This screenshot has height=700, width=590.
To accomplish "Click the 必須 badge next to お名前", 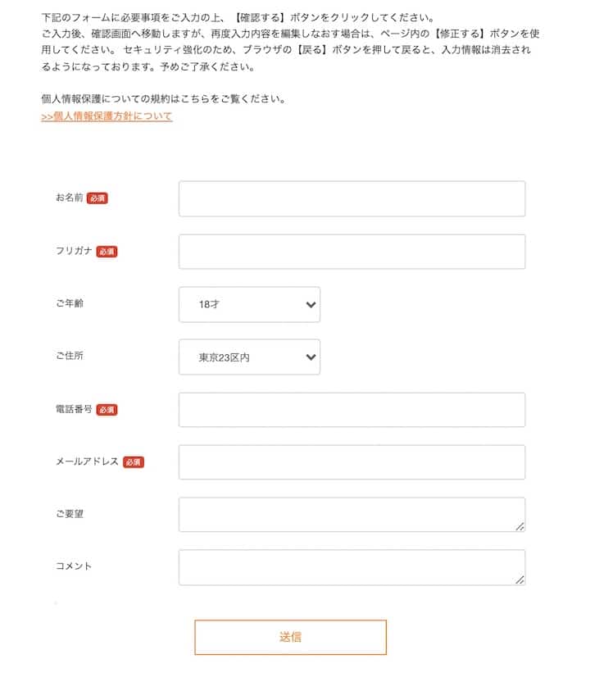I will (98, 198).
